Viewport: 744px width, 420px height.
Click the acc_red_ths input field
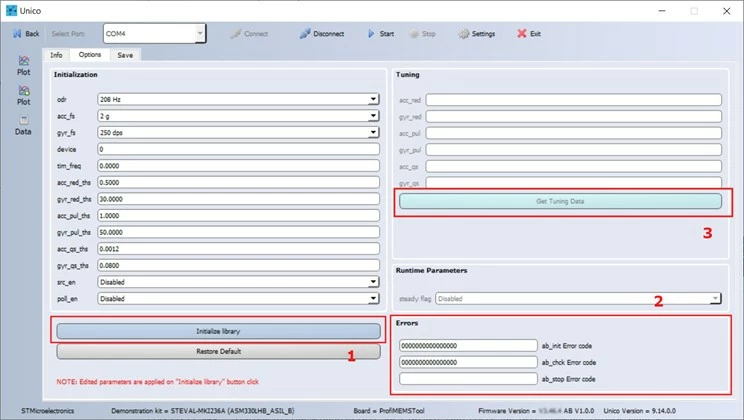point(238,182)
